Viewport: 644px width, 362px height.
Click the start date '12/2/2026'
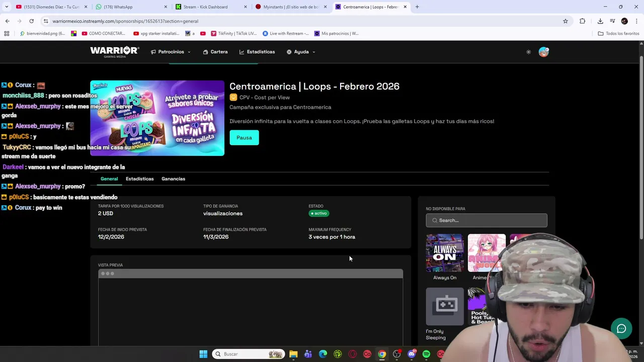tap(111, 237)
